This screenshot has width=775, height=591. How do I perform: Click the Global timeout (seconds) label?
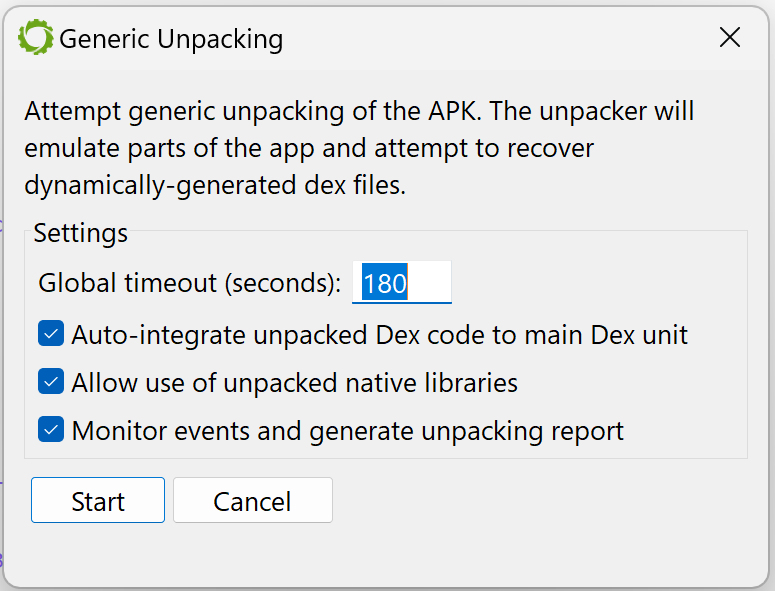[190, 283]
